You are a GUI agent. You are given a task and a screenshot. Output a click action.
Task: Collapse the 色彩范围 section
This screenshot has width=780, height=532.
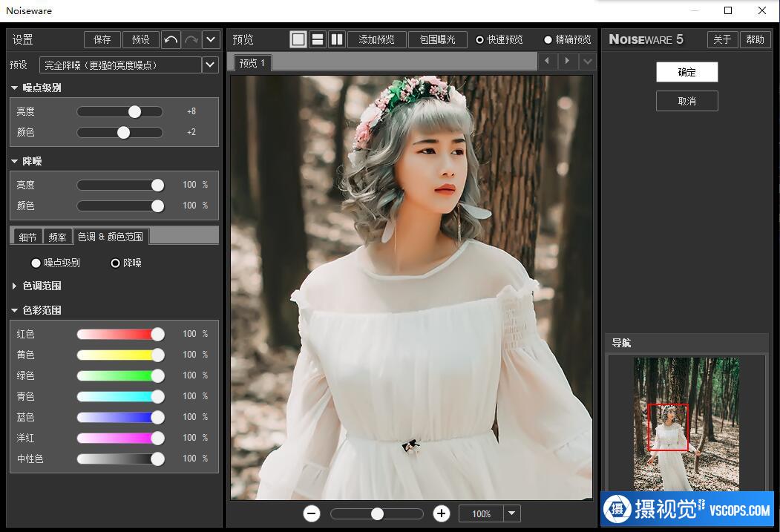pyautogui.click(x=14, y=310)
